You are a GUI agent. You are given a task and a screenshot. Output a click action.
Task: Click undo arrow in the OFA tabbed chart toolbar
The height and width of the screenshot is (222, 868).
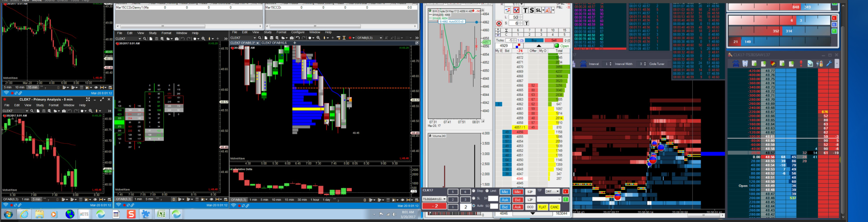[298, 38]
